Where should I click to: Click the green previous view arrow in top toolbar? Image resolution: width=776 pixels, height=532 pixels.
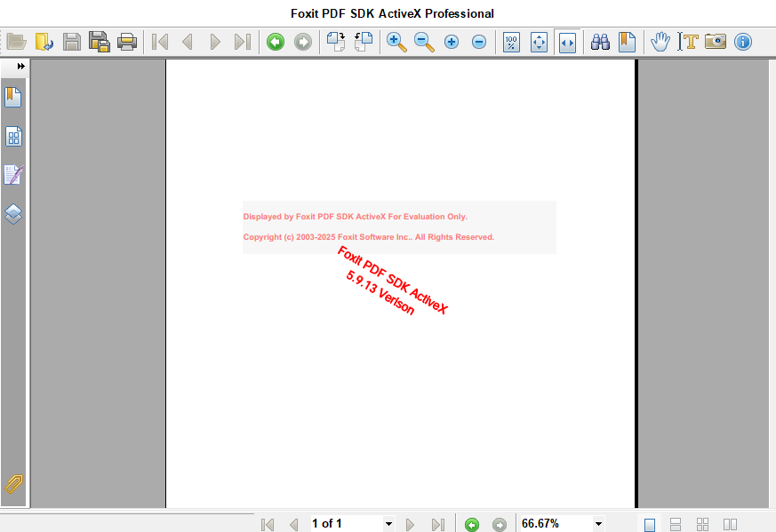[276, 42]
